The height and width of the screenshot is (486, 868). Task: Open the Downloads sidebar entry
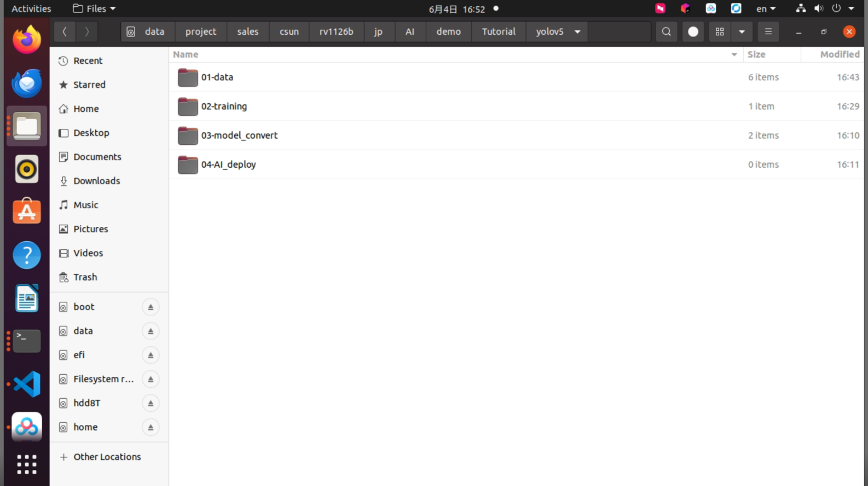click(x=97, y=181)
